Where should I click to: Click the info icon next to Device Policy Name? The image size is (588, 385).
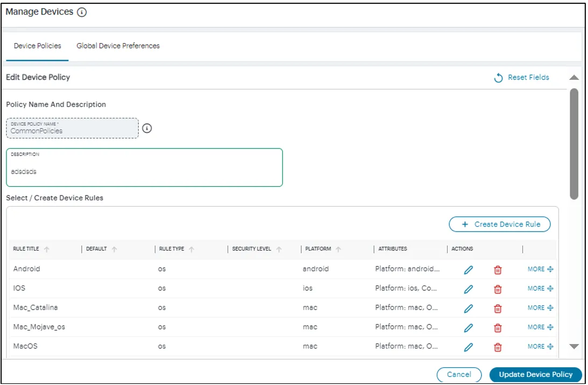coord(147,128)
